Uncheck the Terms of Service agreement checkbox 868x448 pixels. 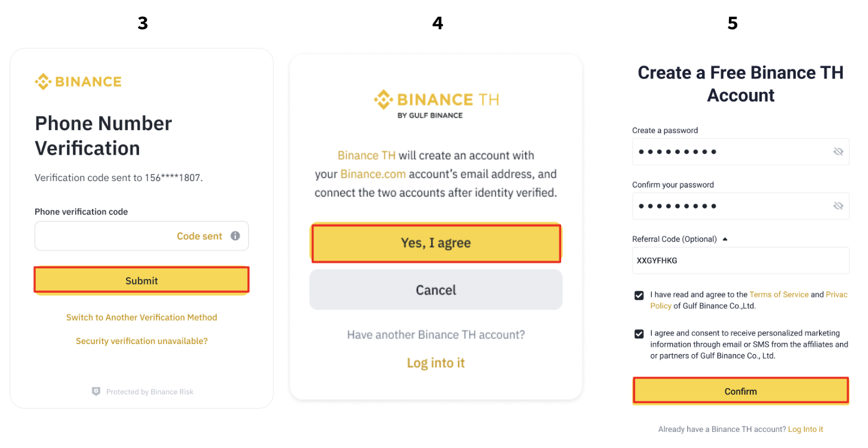coord(639,295)
